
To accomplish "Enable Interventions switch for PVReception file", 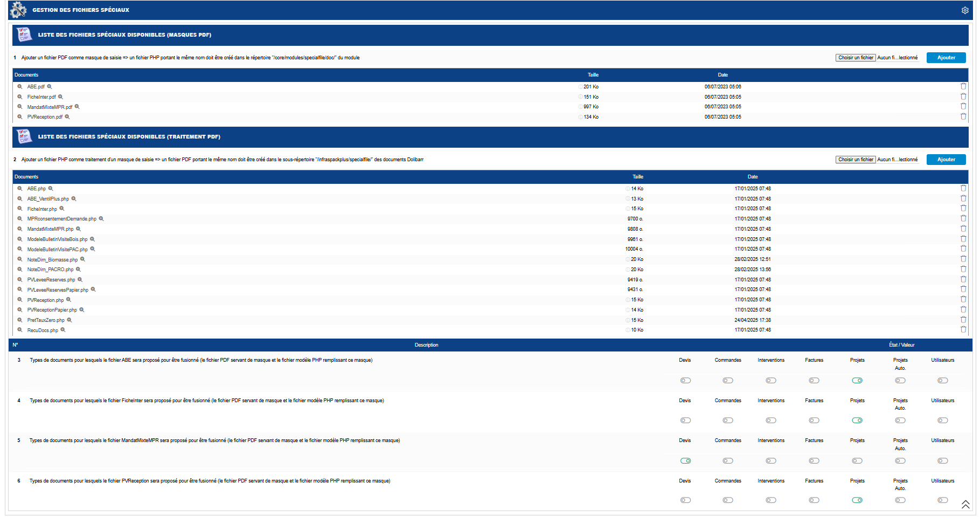I will pos(771,500).
